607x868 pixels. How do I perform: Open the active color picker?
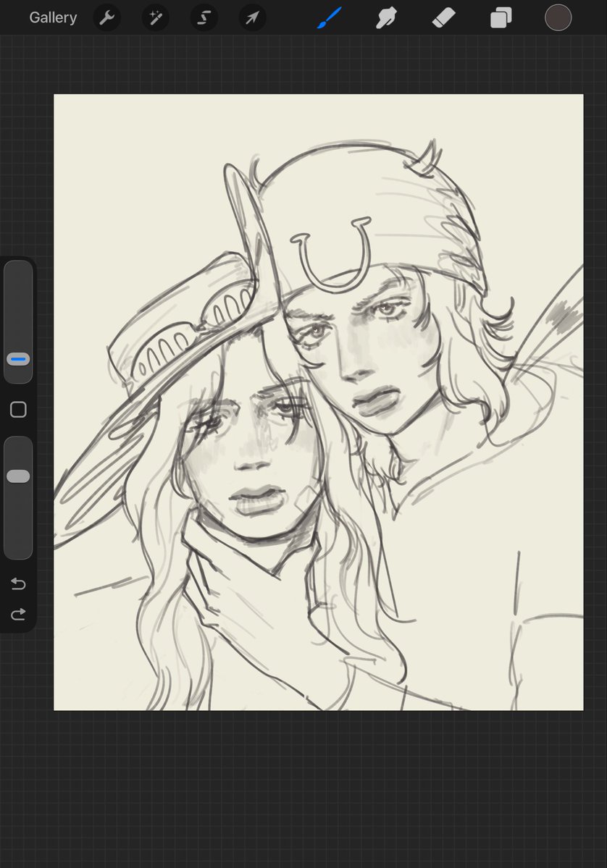tap(558, 17)
